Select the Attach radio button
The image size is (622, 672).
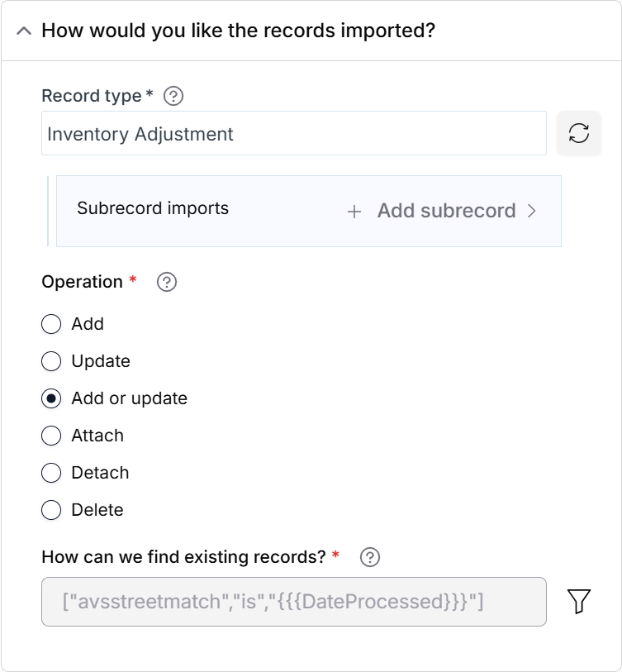point(51,436)
